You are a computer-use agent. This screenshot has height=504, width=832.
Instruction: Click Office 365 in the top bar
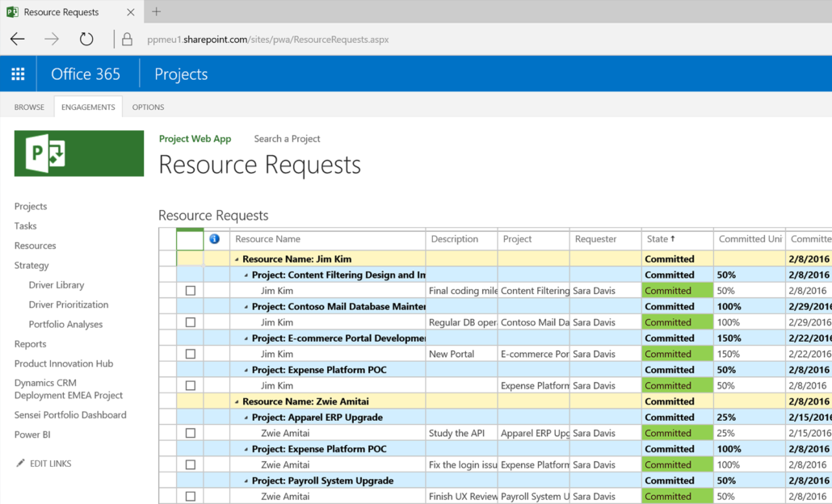click(86, 73)
